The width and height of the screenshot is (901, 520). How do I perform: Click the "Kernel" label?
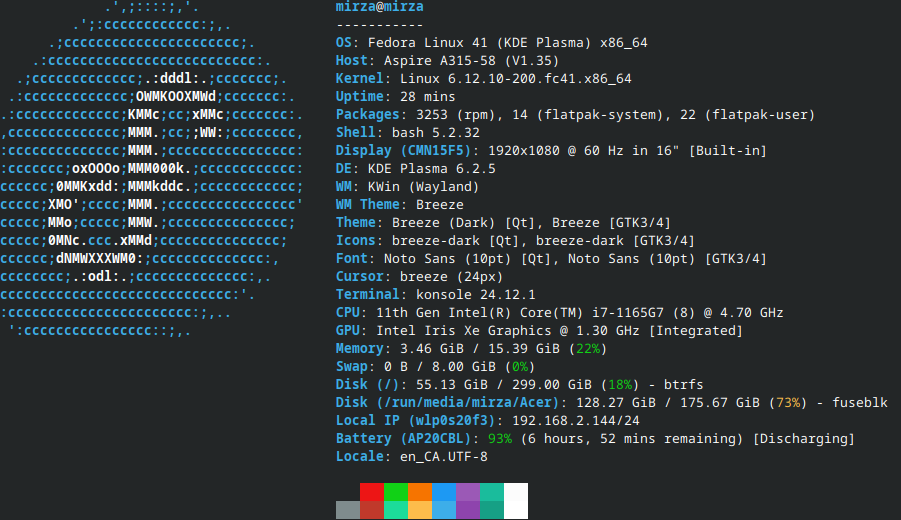pyautogui.click(x=360, y=79)
